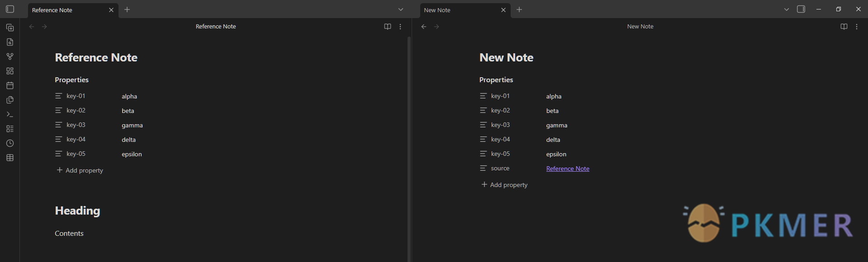Click source property type icon in New Note

coord(483,168)
